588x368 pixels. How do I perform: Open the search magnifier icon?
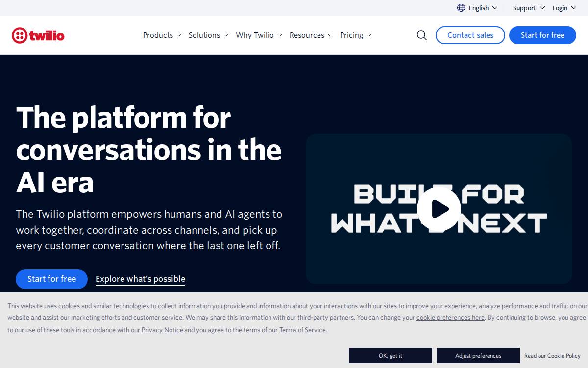pyautogui.click(x=422, y=35)
